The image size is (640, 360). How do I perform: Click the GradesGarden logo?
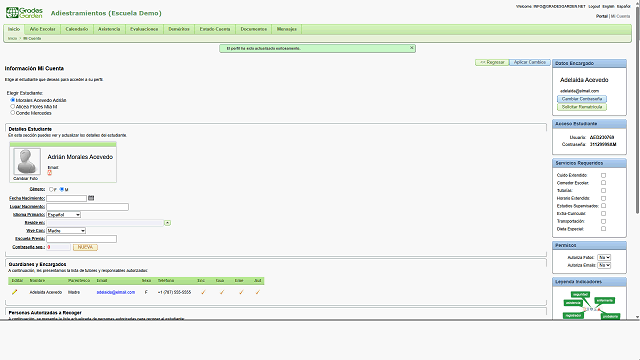[24, 13]
